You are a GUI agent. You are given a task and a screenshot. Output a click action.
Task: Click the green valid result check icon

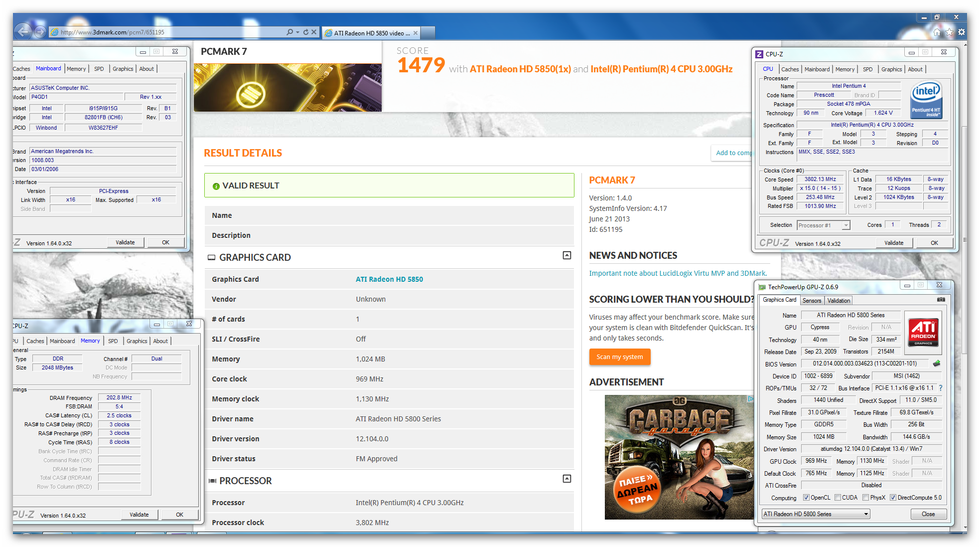216,186
